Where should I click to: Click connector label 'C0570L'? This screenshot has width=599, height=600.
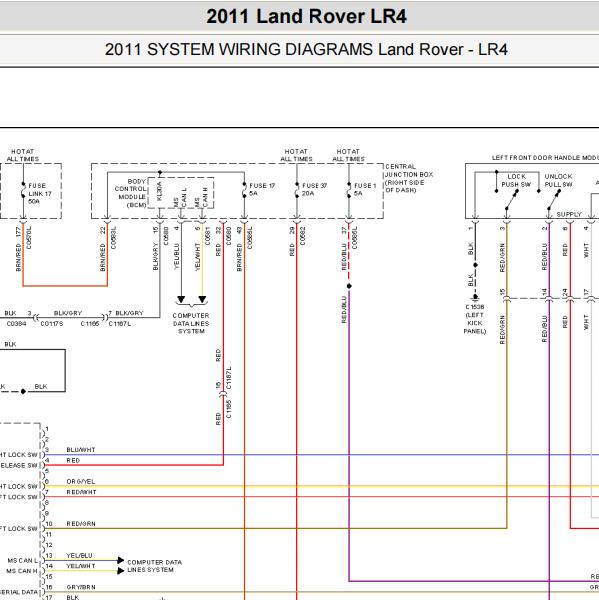click(29, 238)
